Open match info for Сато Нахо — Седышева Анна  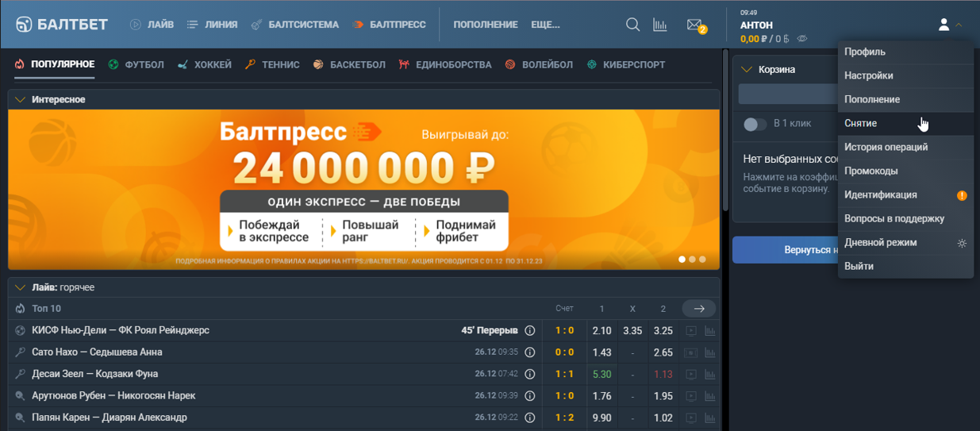530,352
